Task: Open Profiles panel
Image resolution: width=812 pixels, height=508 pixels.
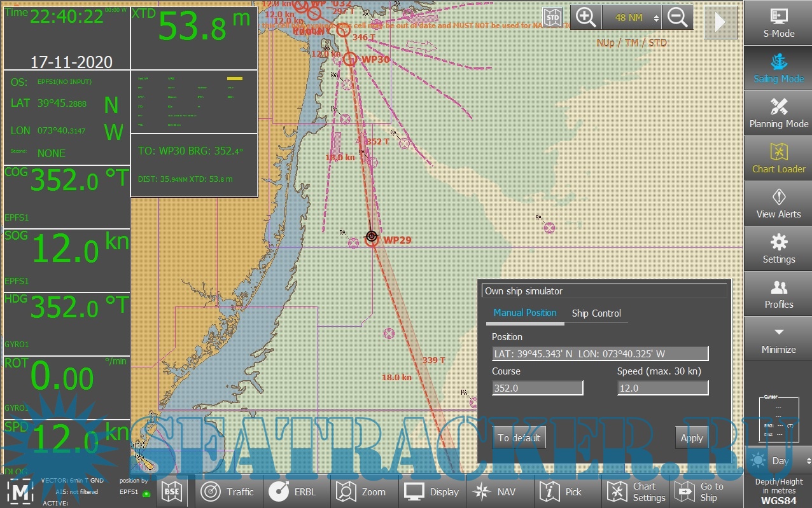Action: (x=778, y=294)
